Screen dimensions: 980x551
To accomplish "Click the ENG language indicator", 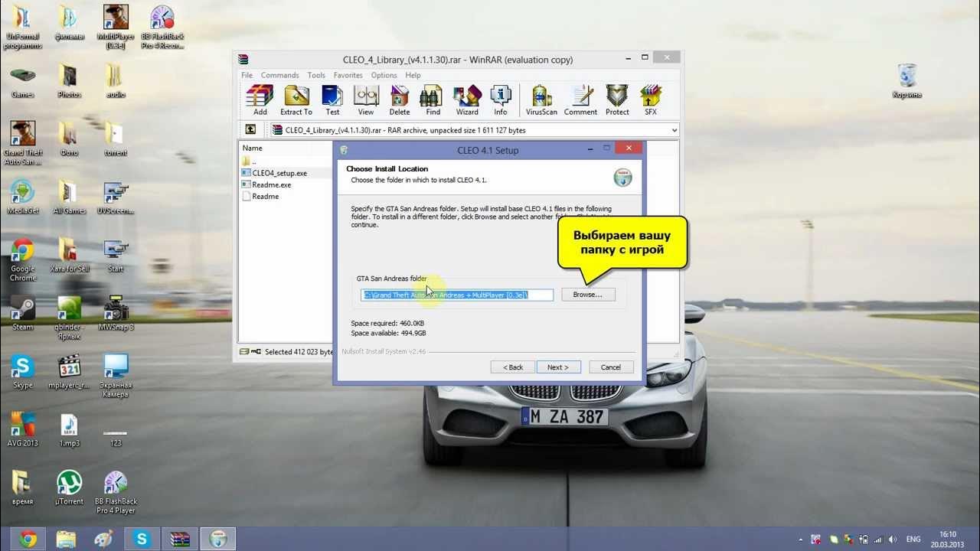I will tap(913, 539).
